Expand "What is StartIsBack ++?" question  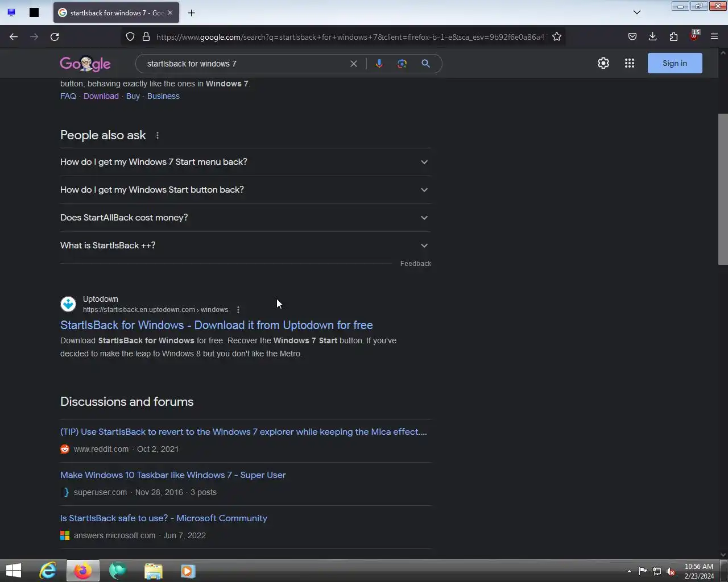coord(246,246)
